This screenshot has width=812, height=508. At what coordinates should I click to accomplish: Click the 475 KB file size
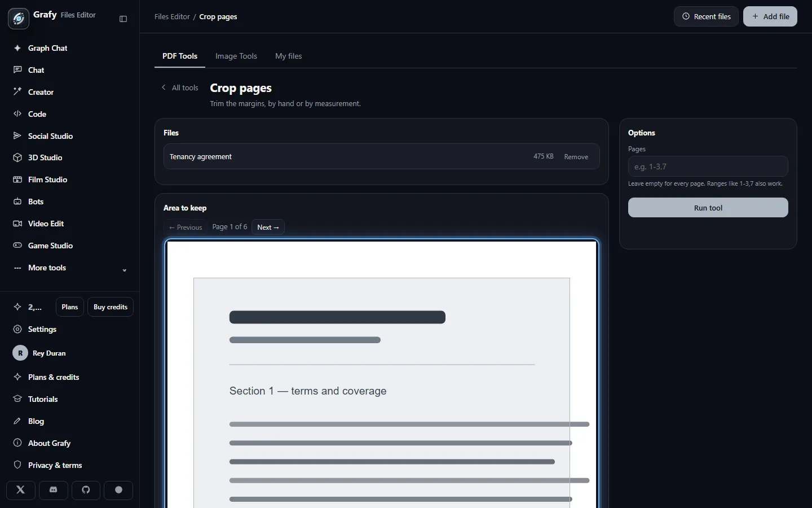pyautogui.click(x=544, y=156)
